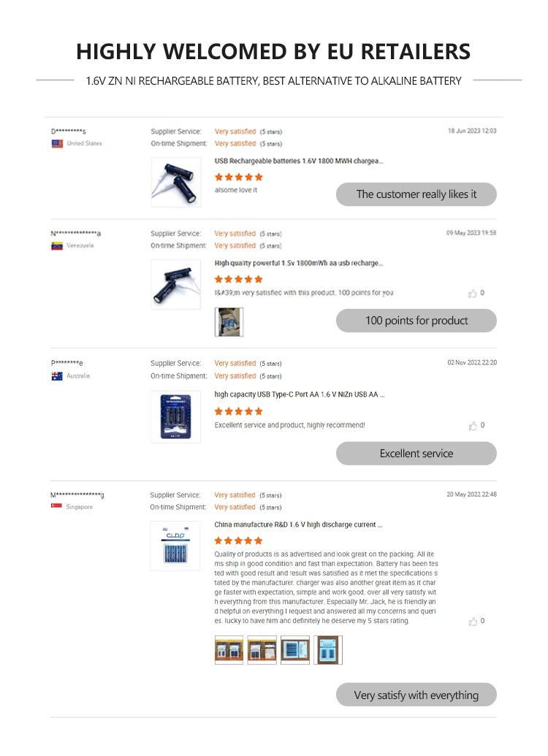Click 'Very satisfy with everything' button
Image resolution: width=548 pixels, height=756 pixels.
pos(416,695)
